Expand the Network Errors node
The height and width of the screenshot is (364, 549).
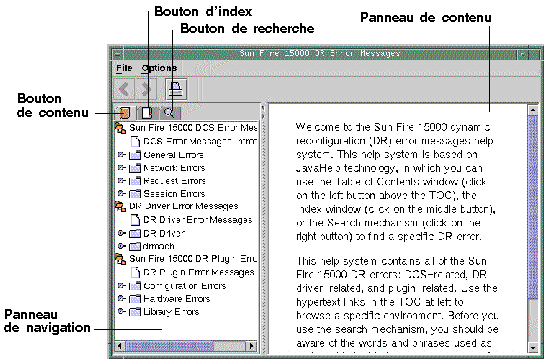(x=121, y=168)
